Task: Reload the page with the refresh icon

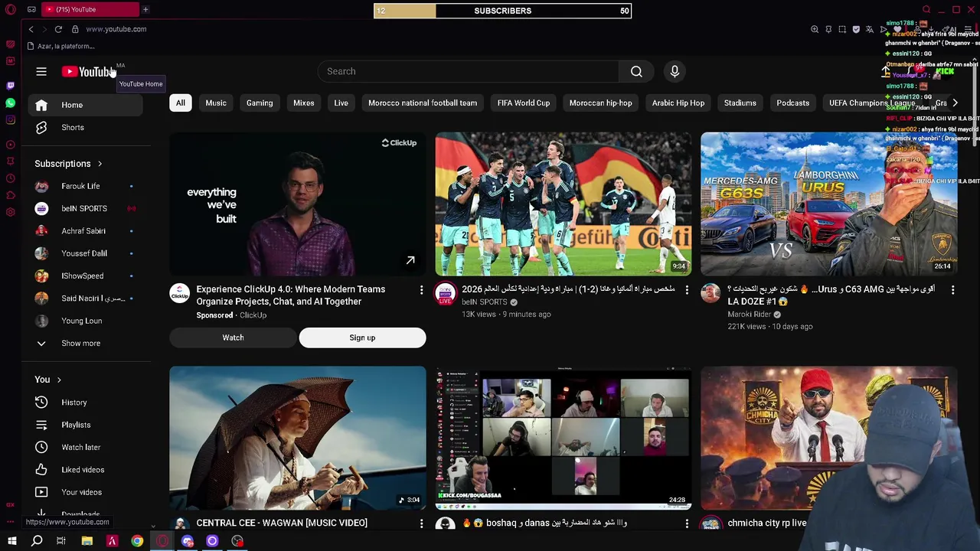Action: click(58, 29)
